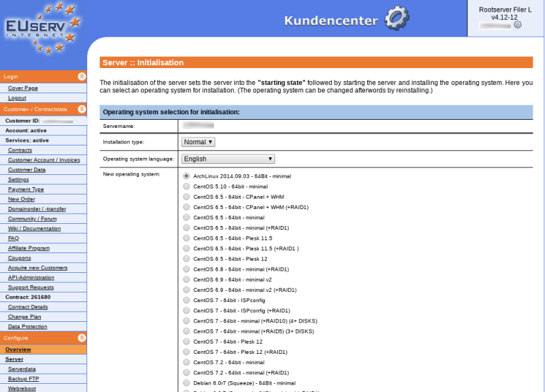Image resolution: width=545 pixels, height=392 pixels.
Task: Open Acquire new Customers
Action: coord(37,267)
